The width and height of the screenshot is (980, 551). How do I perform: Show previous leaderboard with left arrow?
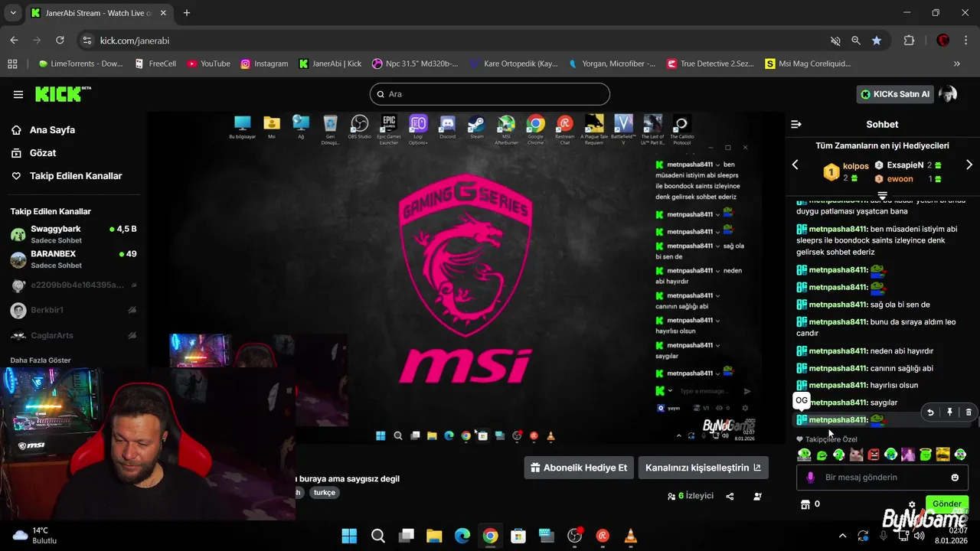(795, 165)
